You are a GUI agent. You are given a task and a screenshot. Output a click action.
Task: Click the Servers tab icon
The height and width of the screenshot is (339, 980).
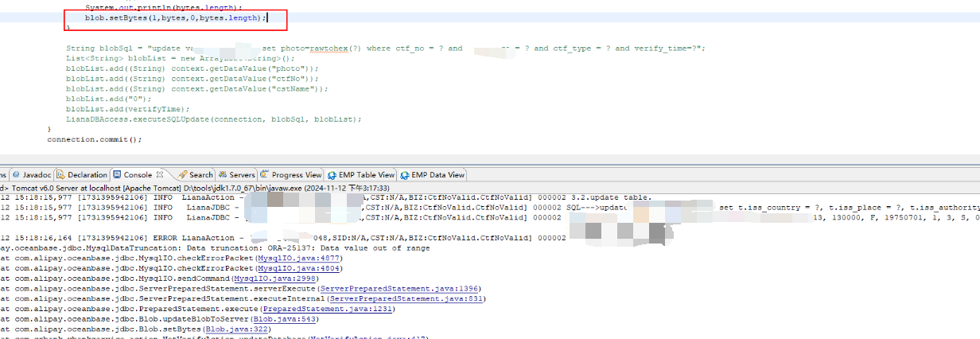coord(223,175)
